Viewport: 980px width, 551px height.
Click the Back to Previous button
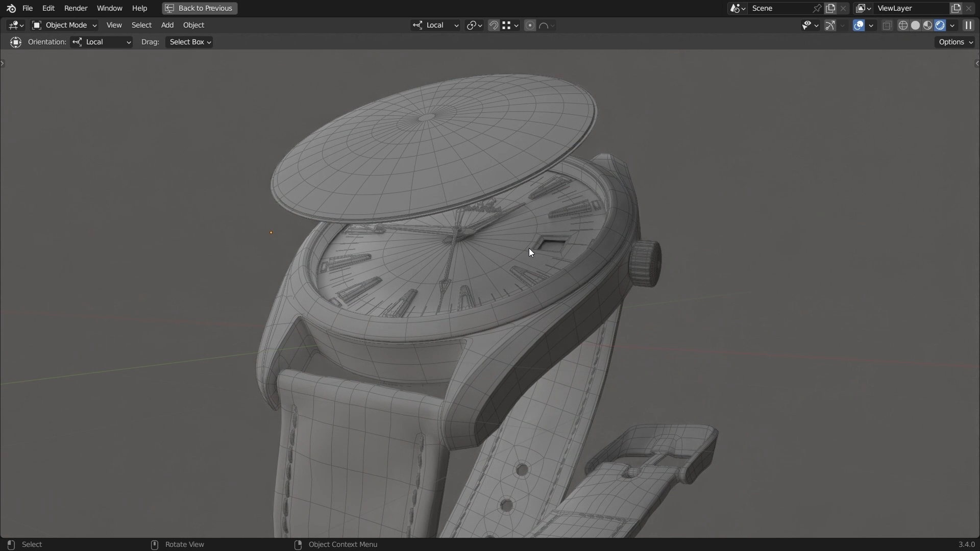click(200, 8)
